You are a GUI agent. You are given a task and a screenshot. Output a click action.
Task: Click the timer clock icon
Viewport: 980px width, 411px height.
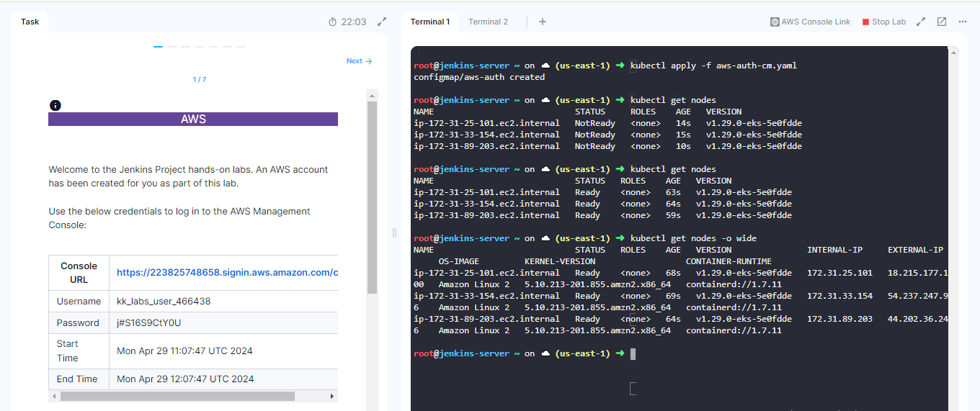click(332, 22)
